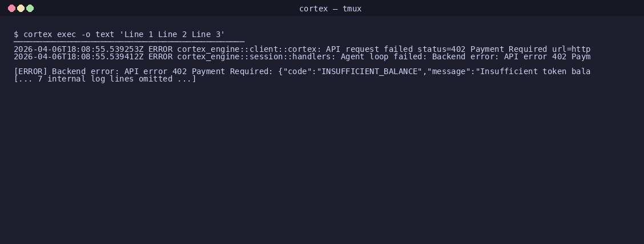This screenshot has width=644, height=244.
Task: Click the yellow minimize window button
Action: [x=21, y=8]
